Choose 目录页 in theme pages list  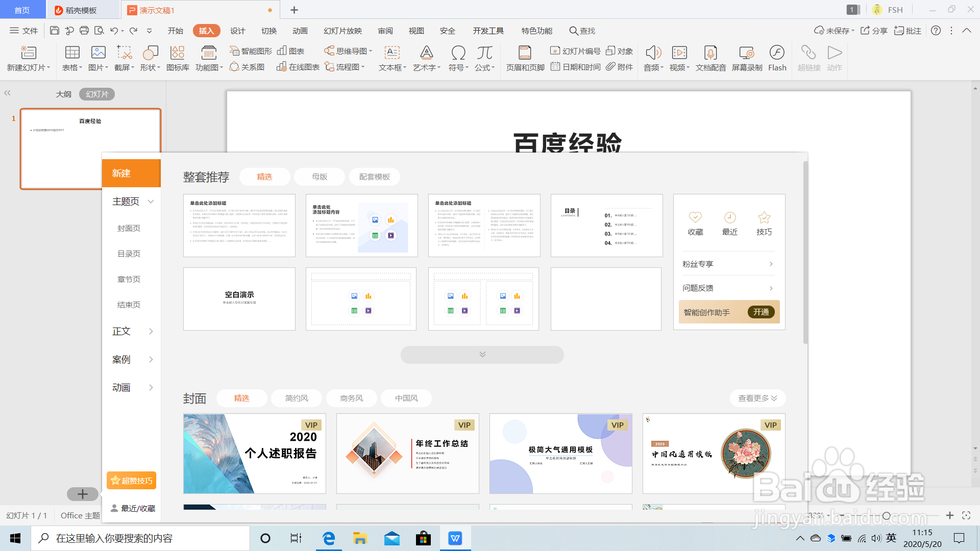[x=129, y=254]
